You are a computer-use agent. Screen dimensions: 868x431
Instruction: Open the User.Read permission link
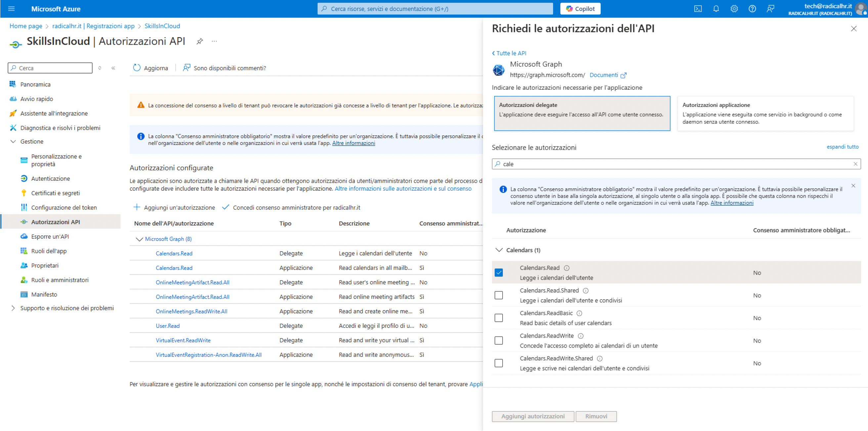click(x=168, y=326)
